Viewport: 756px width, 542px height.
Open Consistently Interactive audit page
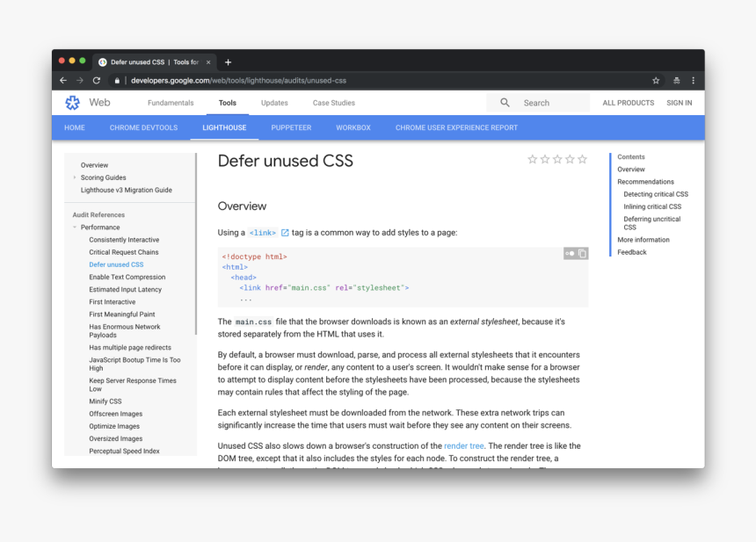(124, 240)
